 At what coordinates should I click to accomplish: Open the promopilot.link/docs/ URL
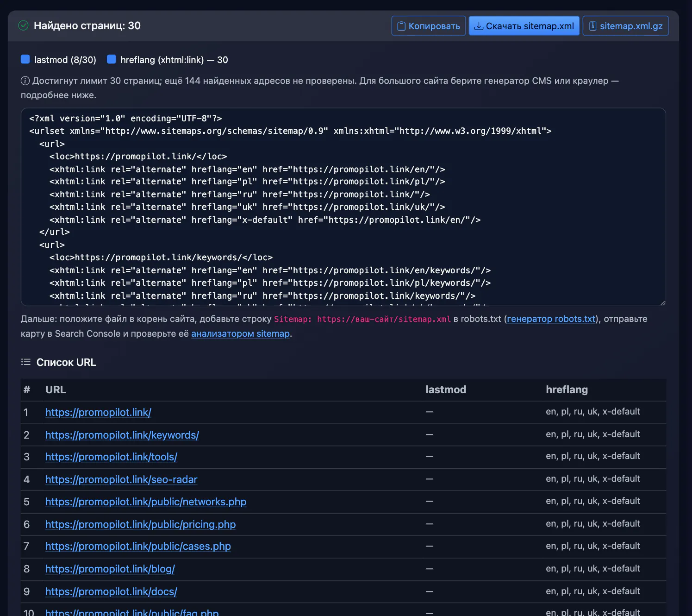pos(111,591)
